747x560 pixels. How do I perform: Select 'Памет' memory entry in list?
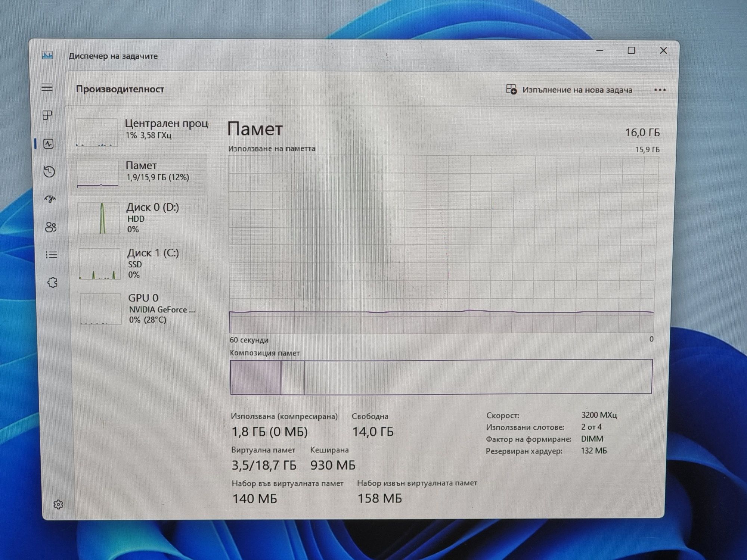(139, 174)
